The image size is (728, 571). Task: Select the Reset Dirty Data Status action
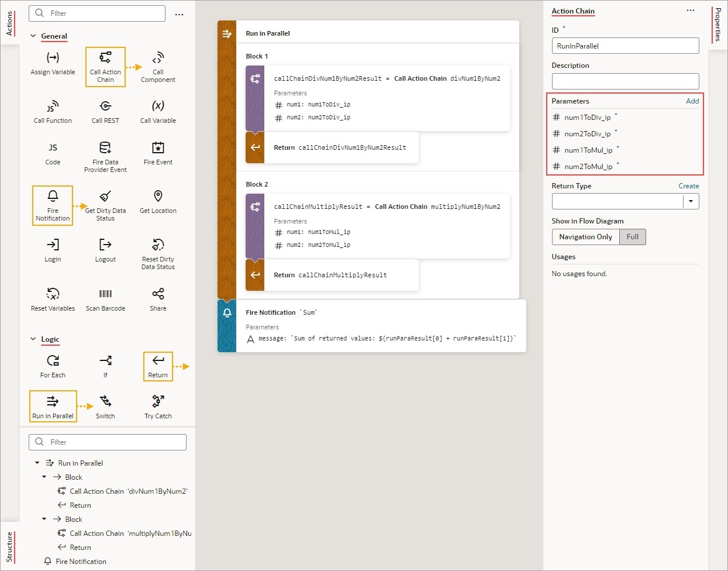point(158,254)
